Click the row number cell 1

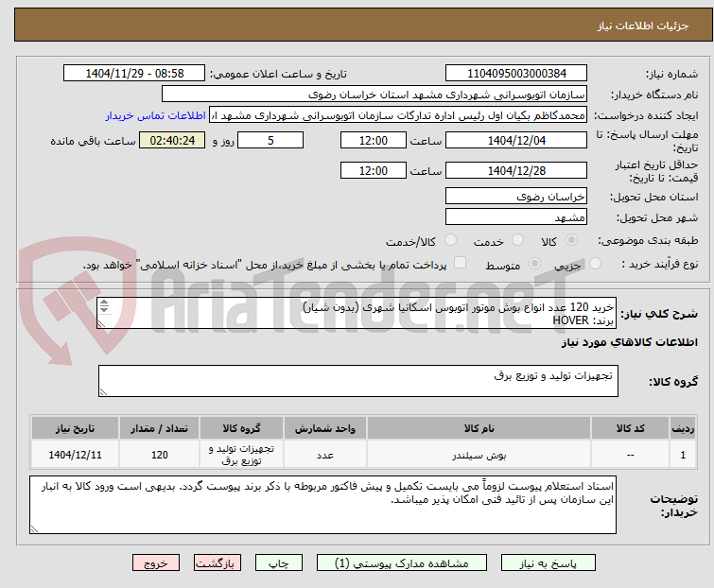pos(683,455)
